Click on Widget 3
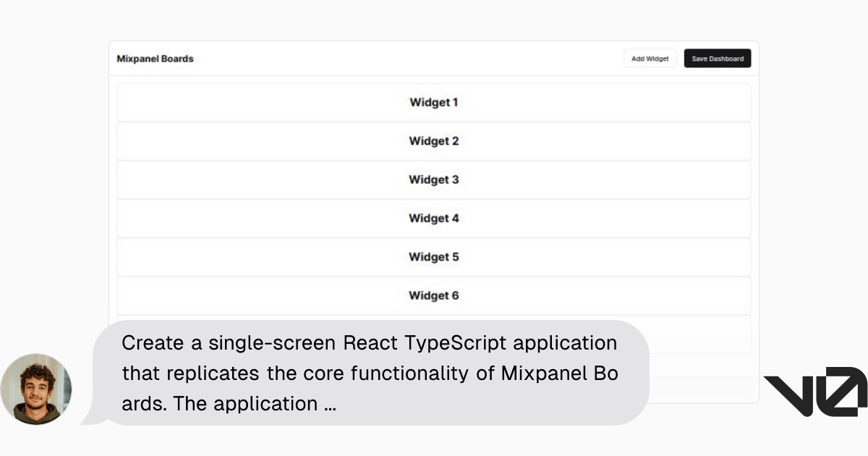Image resolution: width=868 pixels, height=456 pixels. [x=434, y=180]
